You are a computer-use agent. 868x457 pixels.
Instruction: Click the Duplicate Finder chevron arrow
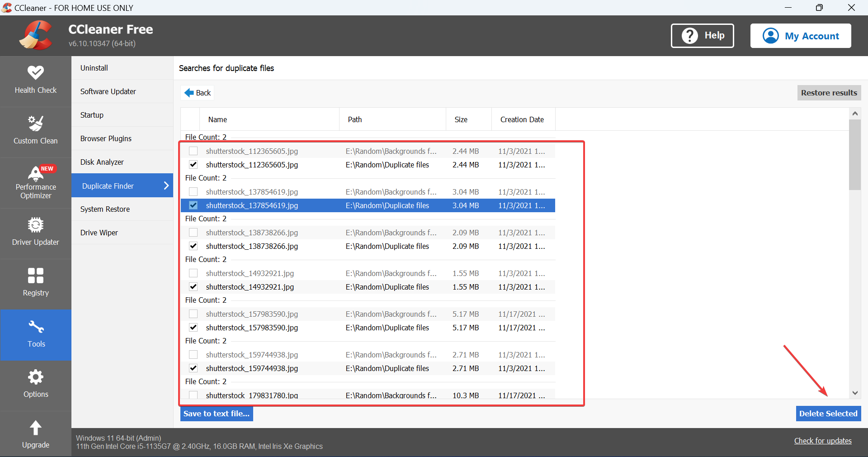[x=166, y=186]
